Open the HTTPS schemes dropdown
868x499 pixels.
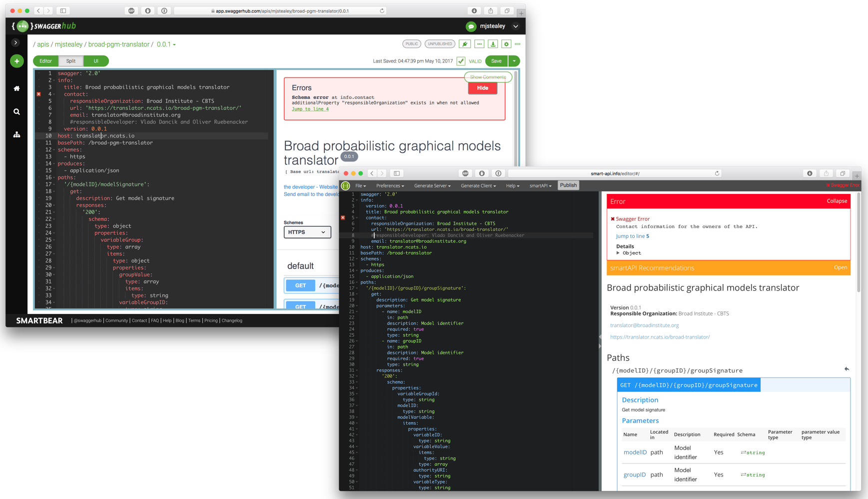[x=307, y=232]
